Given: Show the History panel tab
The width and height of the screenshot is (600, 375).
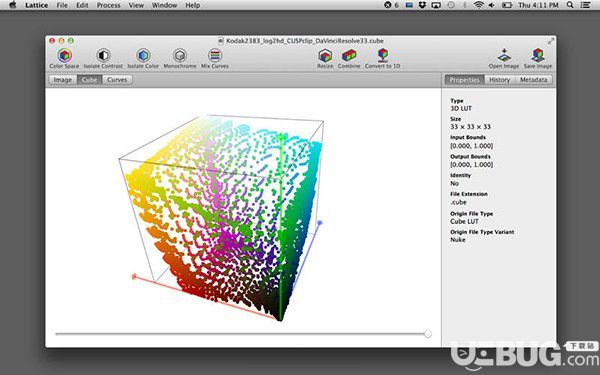Looking at the screenshot, I should [499, 80].
